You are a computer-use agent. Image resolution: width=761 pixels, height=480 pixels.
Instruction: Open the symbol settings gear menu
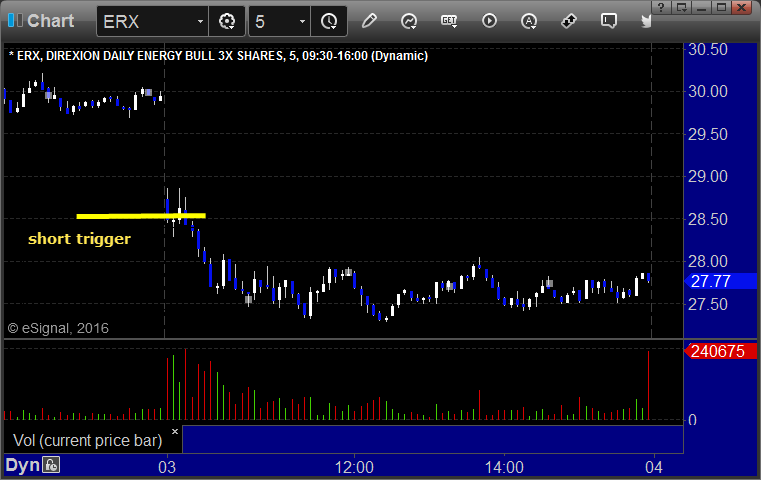click(x=227, y=21)
